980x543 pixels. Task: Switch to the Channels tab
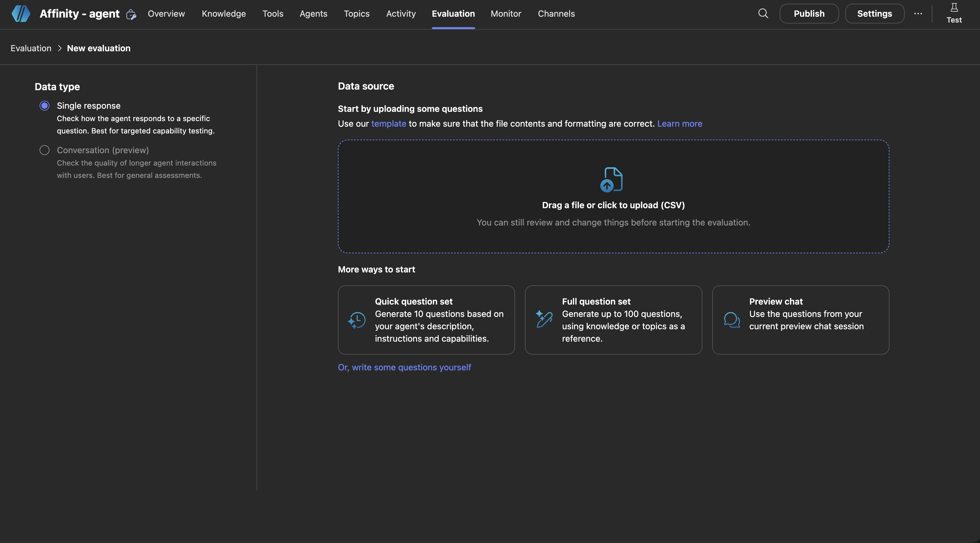click(556, 14)
